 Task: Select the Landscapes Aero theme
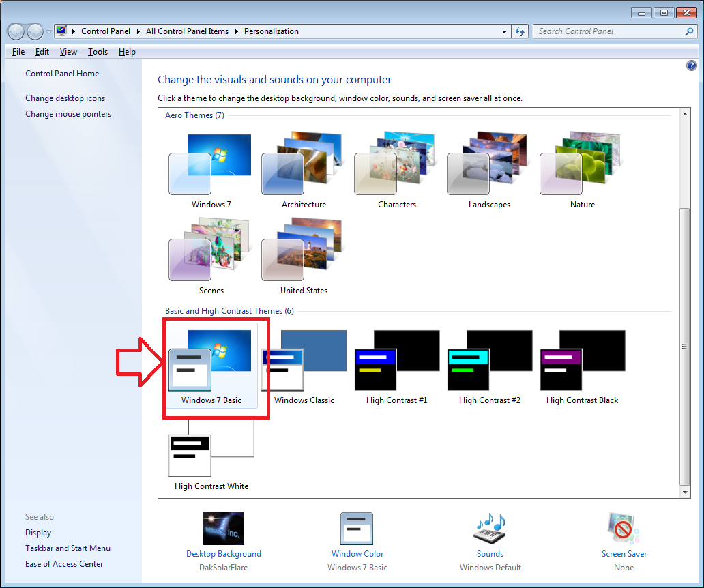tap(489, 164)
